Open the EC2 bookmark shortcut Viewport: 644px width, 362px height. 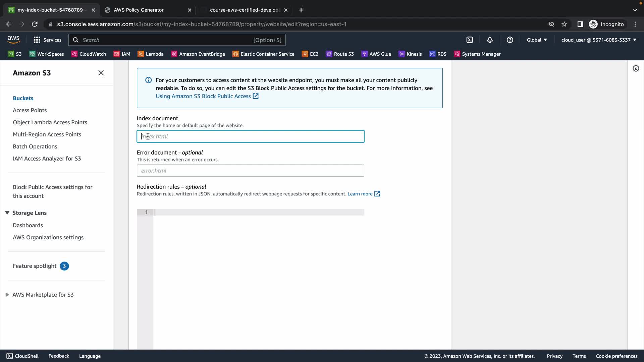[x=310, y=54]
